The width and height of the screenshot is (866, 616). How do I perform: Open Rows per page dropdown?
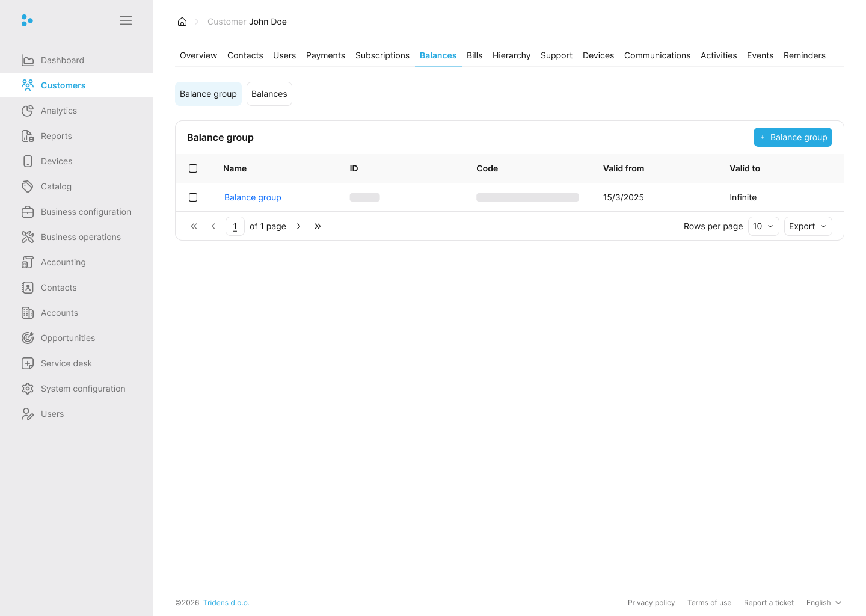point(763,226)
